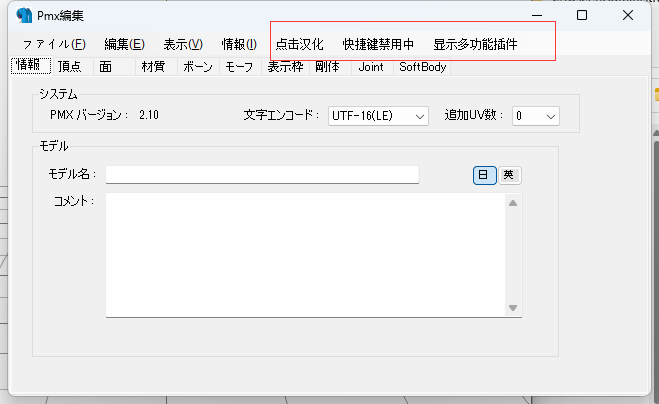
Task: Minimize the Pmx編集 window
Action: pyautogui.click(x=537, y=15)
